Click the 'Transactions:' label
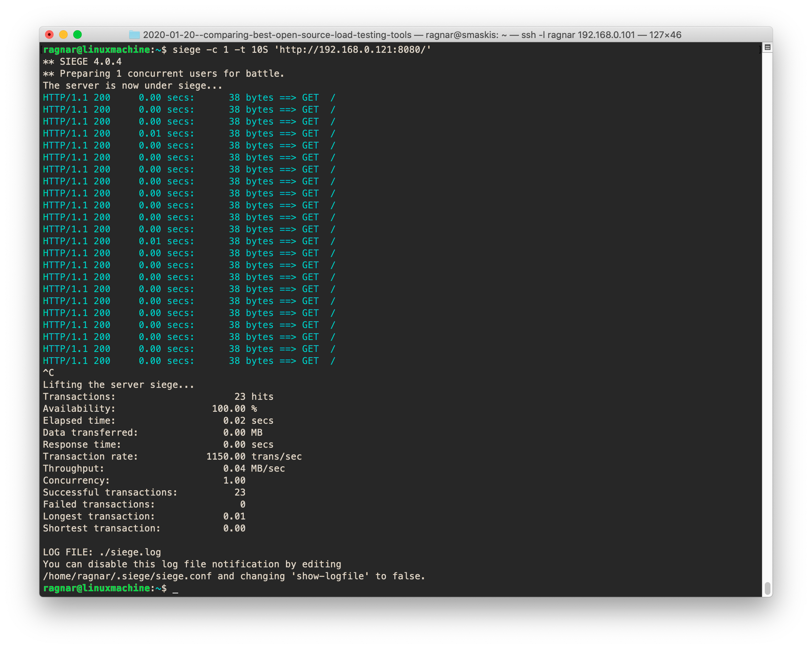Viewport: 812px width, 649px height. pyautogui.click(x=79, y=397)
